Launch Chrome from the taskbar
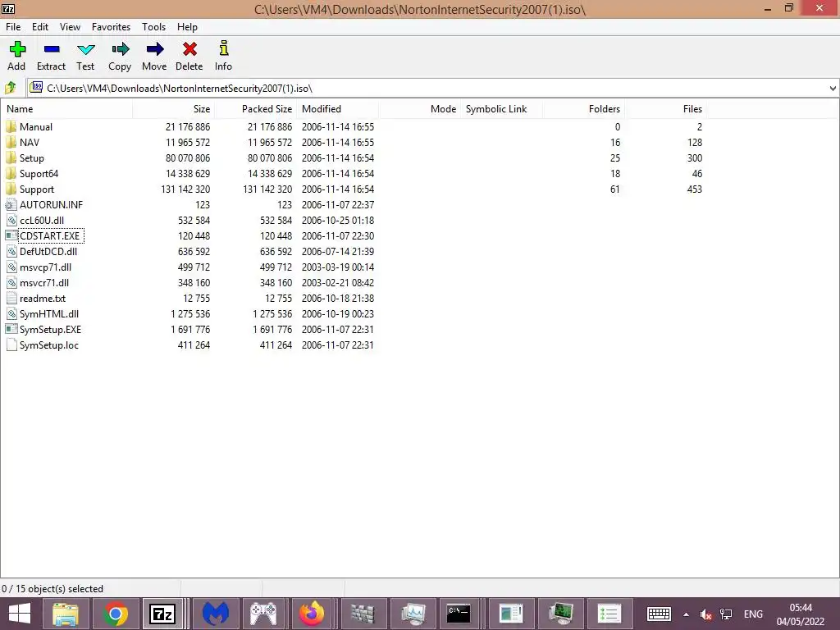This screenshot has width=840, height=630. click(115, 614)
